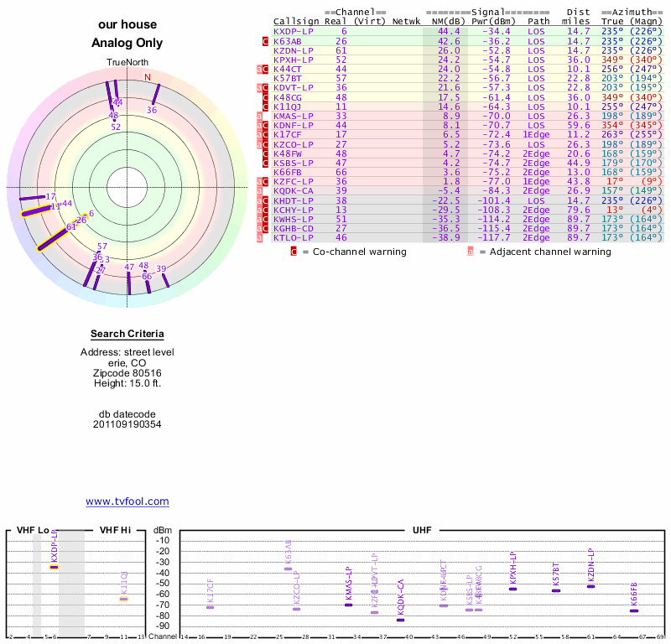Click callsign KXDP-LP in the table
This screenshot has width=671, height=644.
[x=293, y=32]
